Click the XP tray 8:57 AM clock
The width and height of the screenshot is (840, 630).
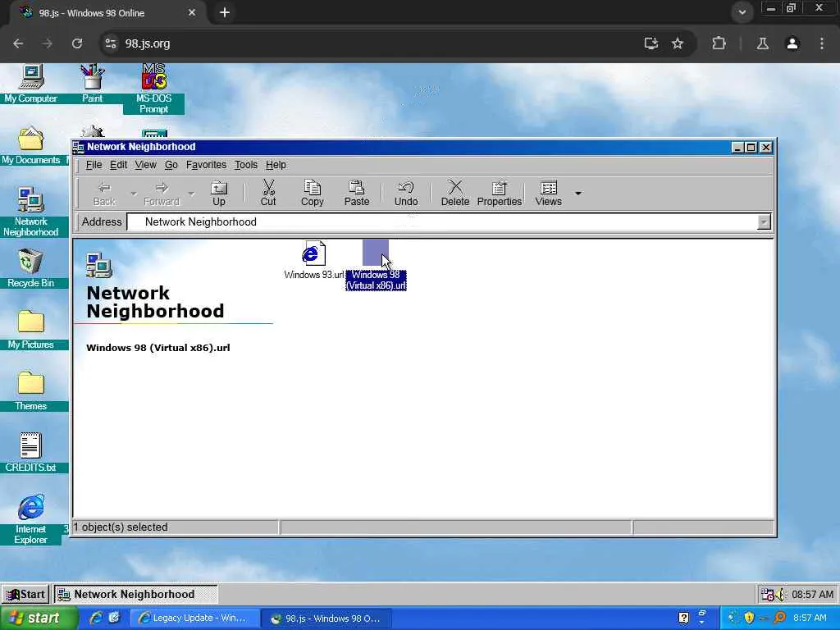coord(810,619)
